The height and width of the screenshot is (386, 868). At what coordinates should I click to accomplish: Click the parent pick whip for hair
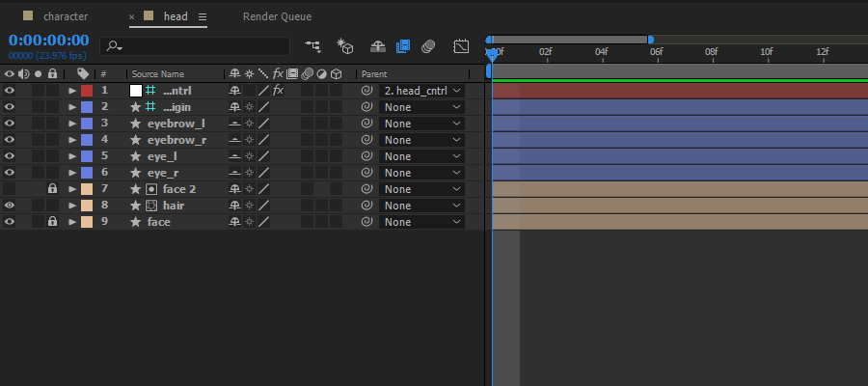point(366,206)
